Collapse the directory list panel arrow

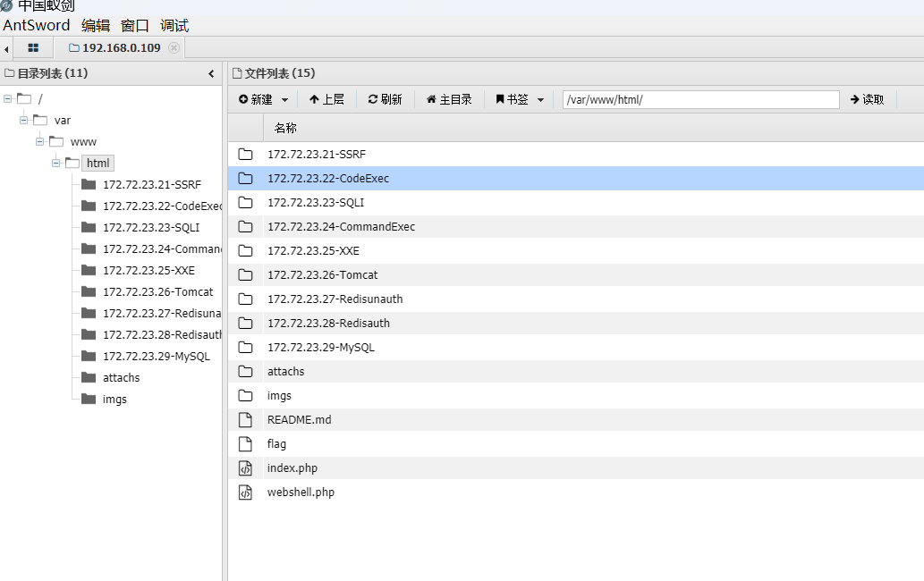point(211,73)
